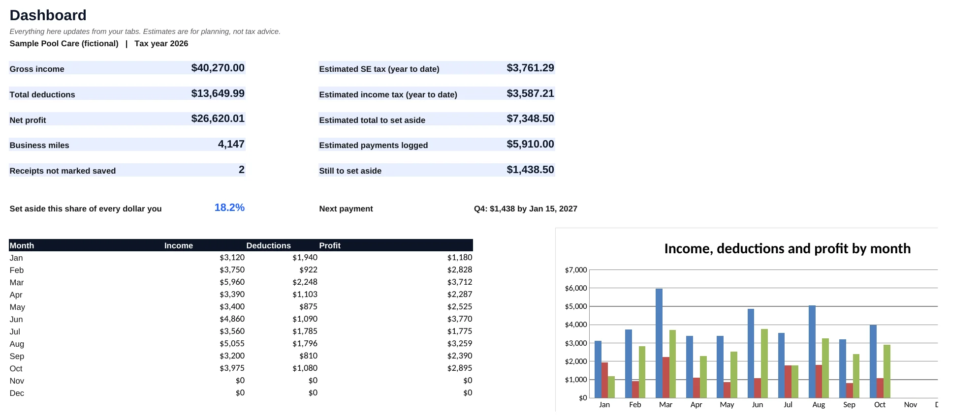The width and height of the screenshot is (980, 418).
Task: Click the Receipts not marked saved label
Action: [63, 171]
